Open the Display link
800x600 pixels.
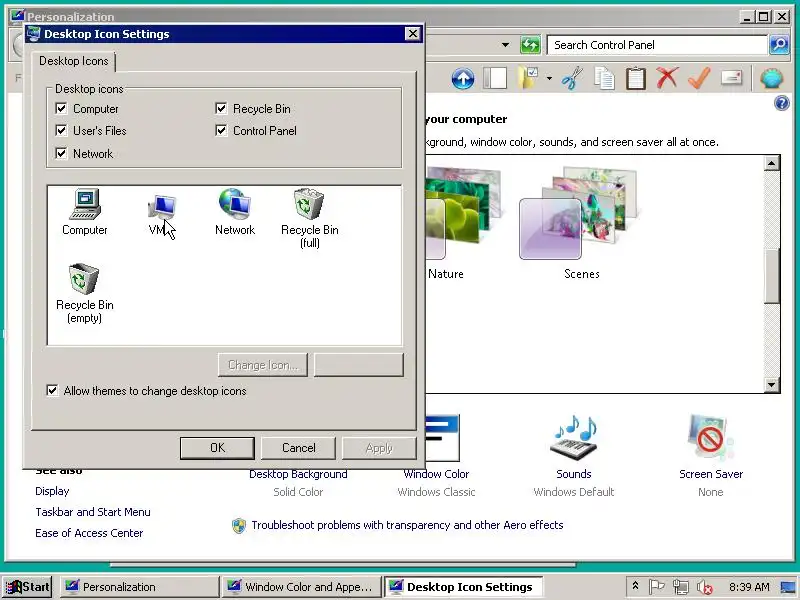(52, 491)
